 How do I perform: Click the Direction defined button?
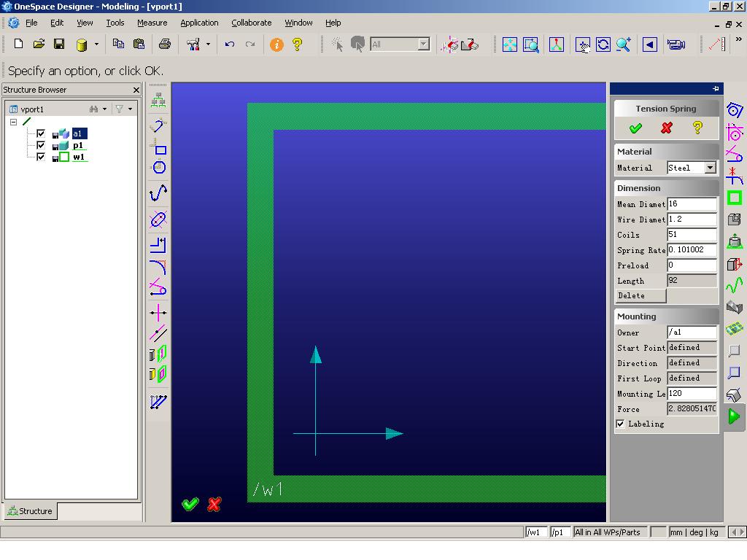[692, 363]
